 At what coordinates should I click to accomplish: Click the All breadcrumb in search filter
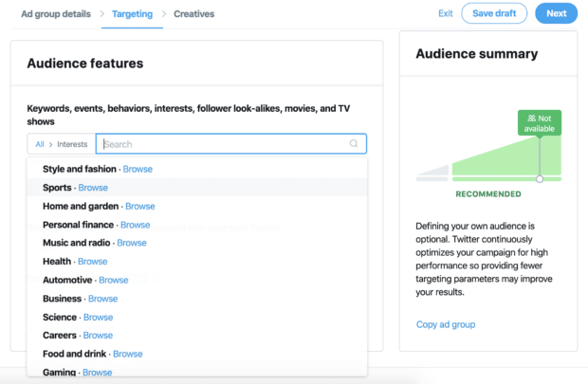(40, 144)
